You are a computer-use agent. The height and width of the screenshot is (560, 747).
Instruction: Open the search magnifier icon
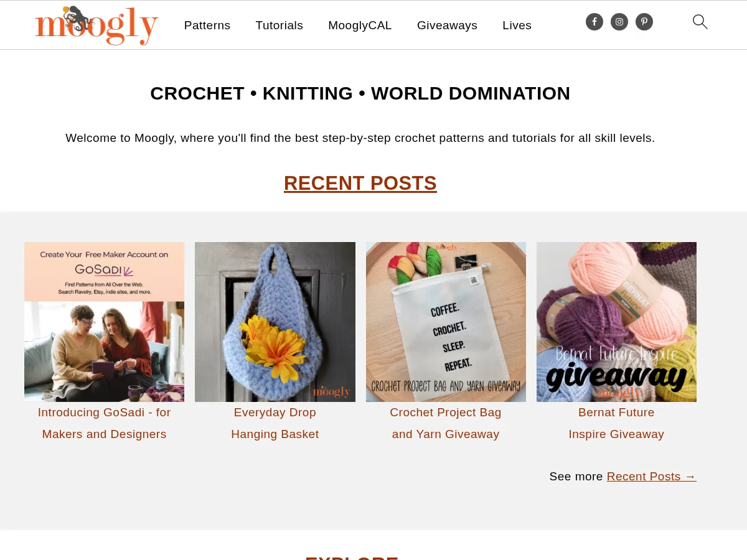click(x=700, y=22)
